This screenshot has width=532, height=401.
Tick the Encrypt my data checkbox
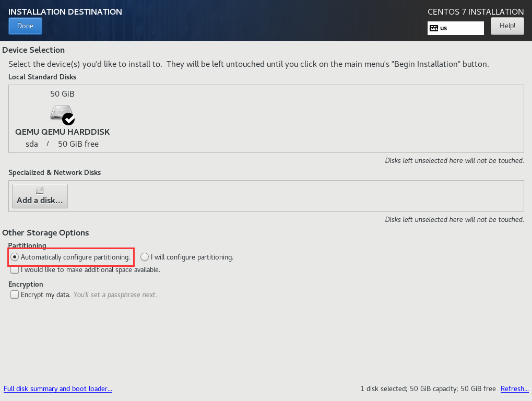click(14, 294)
